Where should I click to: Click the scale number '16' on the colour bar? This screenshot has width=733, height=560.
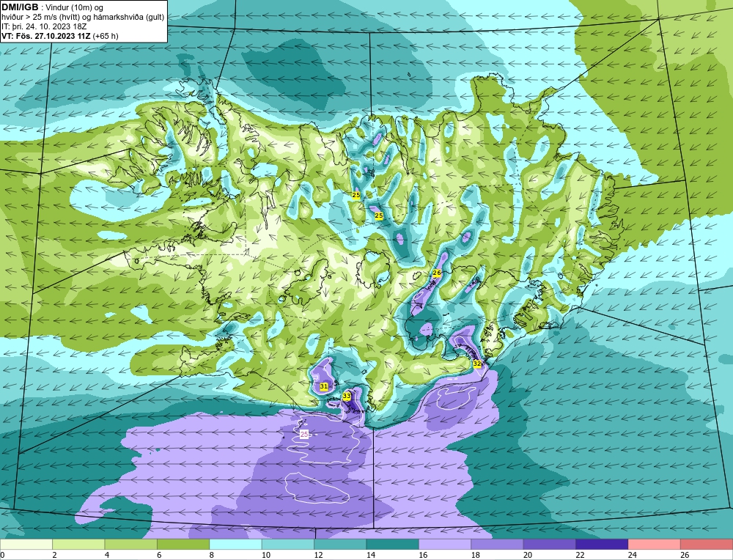click(x=423, y=555)
